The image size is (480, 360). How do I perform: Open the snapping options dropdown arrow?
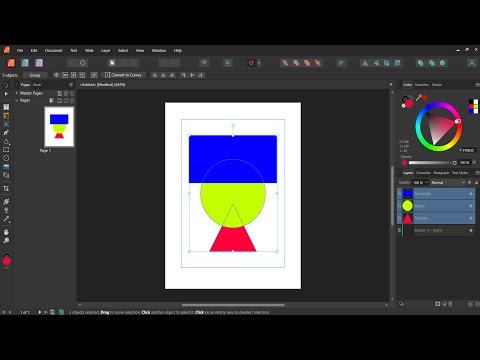pos(259,63)
